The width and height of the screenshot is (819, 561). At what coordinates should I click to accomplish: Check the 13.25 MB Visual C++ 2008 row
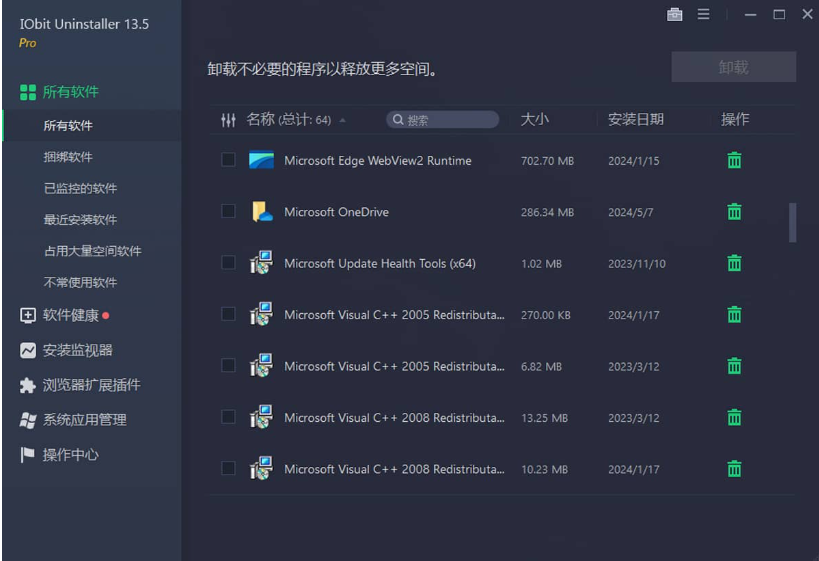pyautogui.click(x=228, y=417)
